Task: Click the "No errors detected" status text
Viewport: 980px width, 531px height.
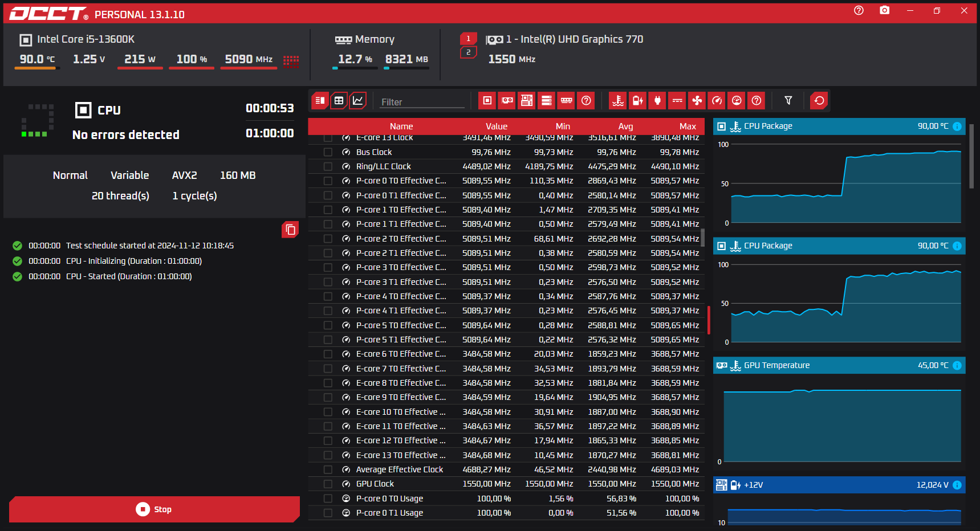Action: [126, 135]
